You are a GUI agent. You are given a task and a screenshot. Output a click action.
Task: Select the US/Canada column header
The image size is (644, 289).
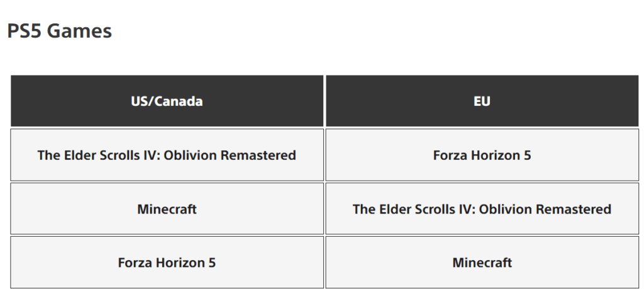point(167,101)
